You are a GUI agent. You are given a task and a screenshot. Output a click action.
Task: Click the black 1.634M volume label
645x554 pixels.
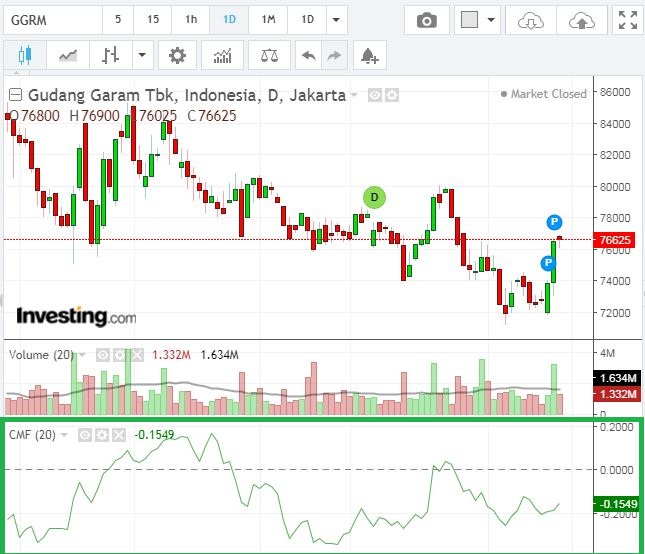coord(617,378)
